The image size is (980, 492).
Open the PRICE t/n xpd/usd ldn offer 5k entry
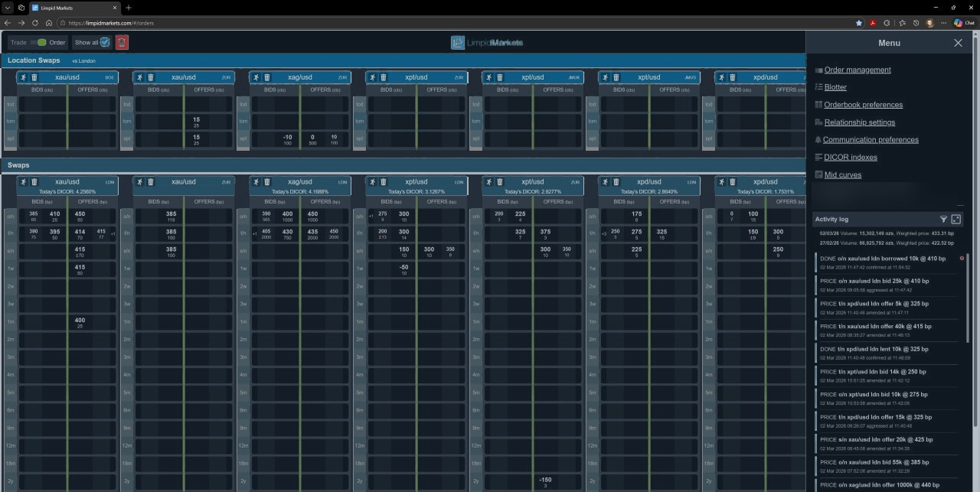click(887, 308)
